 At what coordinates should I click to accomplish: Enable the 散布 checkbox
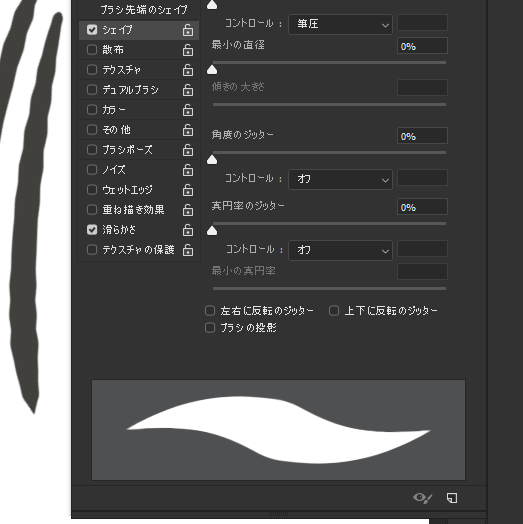click(x=92, y=50)
